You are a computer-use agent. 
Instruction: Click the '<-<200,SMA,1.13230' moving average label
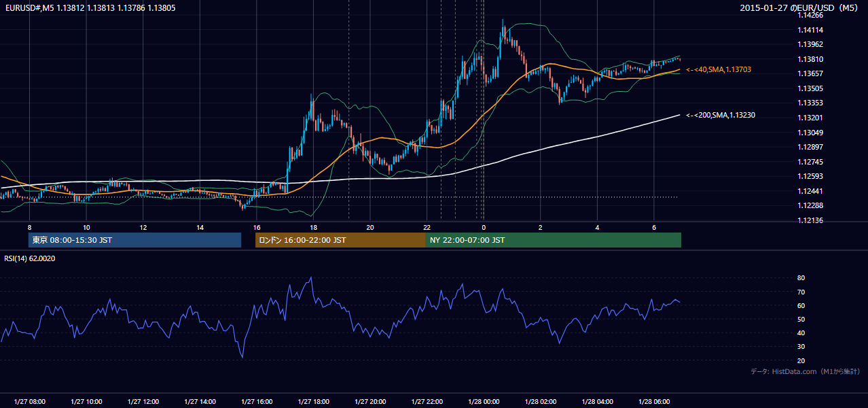720,115
